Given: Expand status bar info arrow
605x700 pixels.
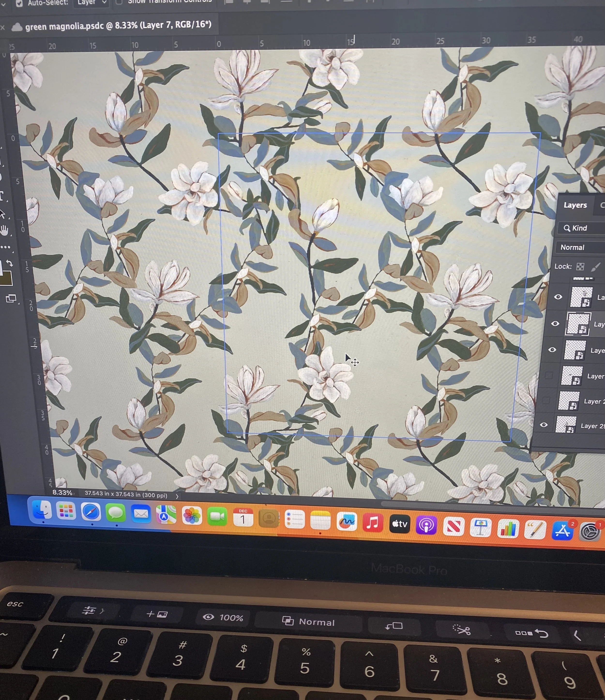Looking at the screenshot, I should pyautogui.click(x=177, y=496).
